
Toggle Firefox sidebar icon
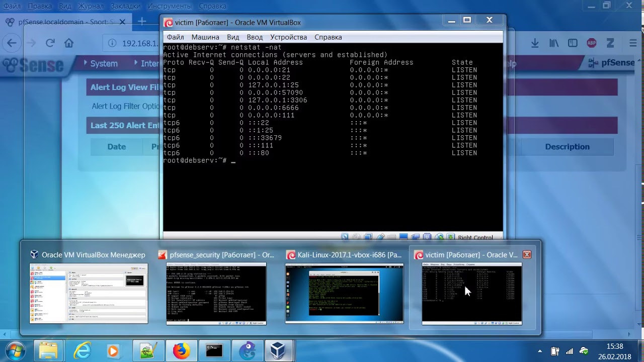click(572, 43)
